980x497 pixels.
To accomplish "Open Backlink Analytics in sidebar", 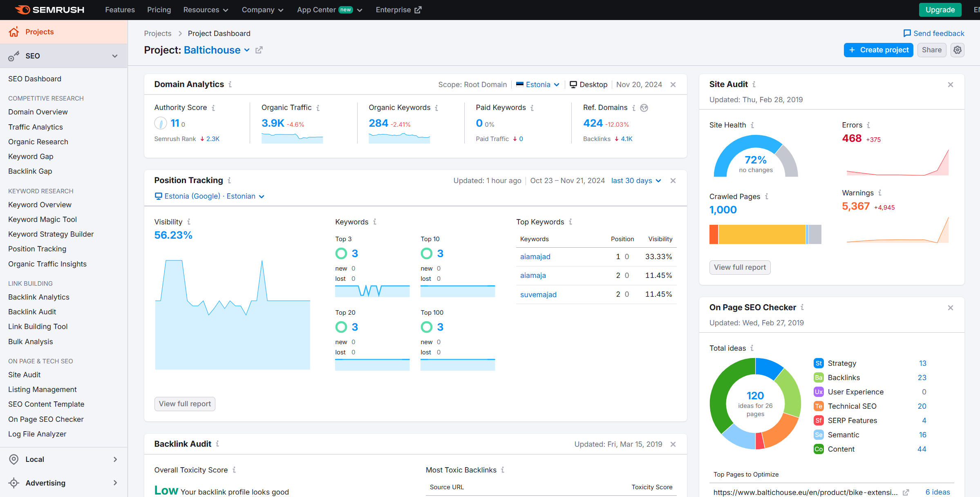I will (39, 297).
